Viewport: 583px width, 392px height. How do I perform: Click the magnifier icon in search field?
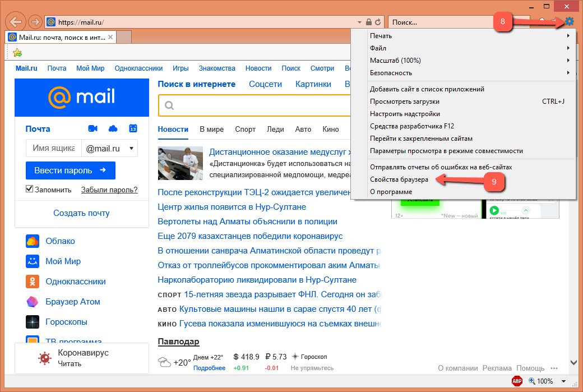169,105
